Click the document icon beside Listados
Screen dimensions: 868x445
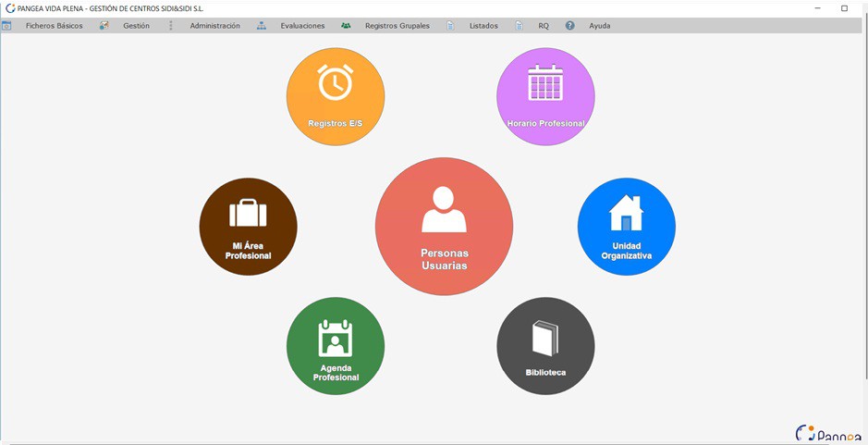pyautogui.click(x=450, y=26)
